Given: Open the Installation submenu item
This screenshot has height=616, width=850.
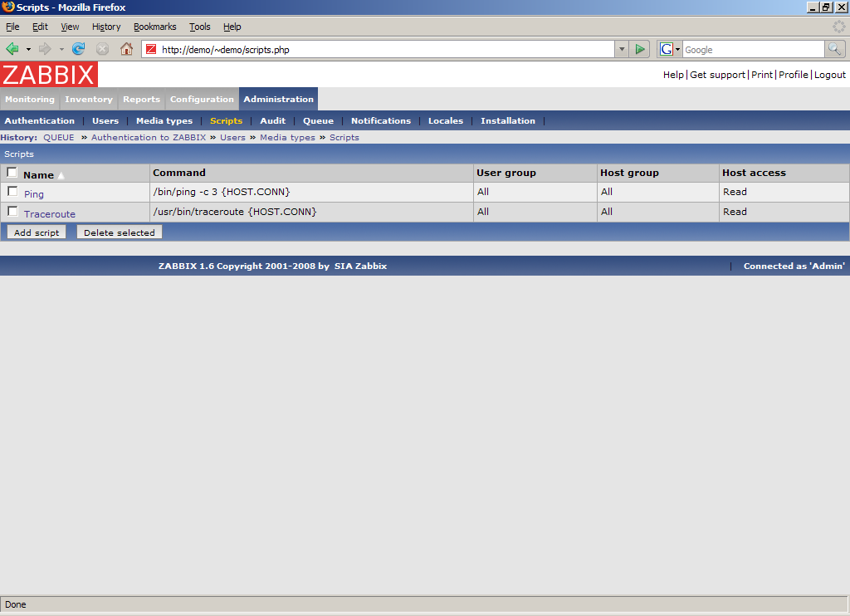Looking at the screenshot, I should pyautogui.click(x=508, y=121).
